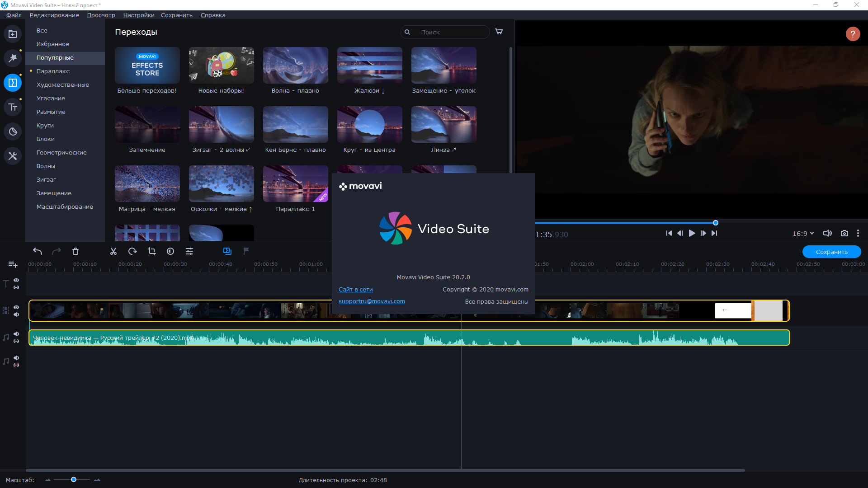Mute the first audio track
This screenshot has height=488, width=868.
16,334
